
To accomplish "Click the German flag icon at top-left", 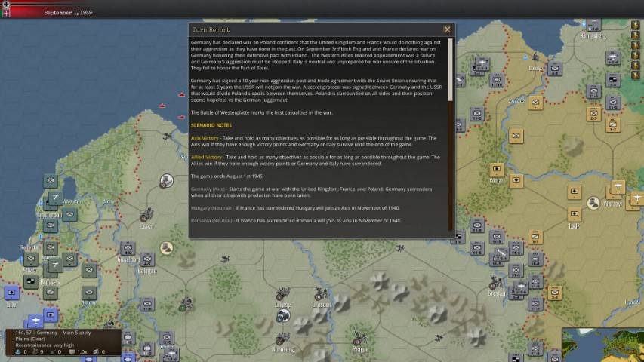I will pyautogui.click(x=5, y=12).
